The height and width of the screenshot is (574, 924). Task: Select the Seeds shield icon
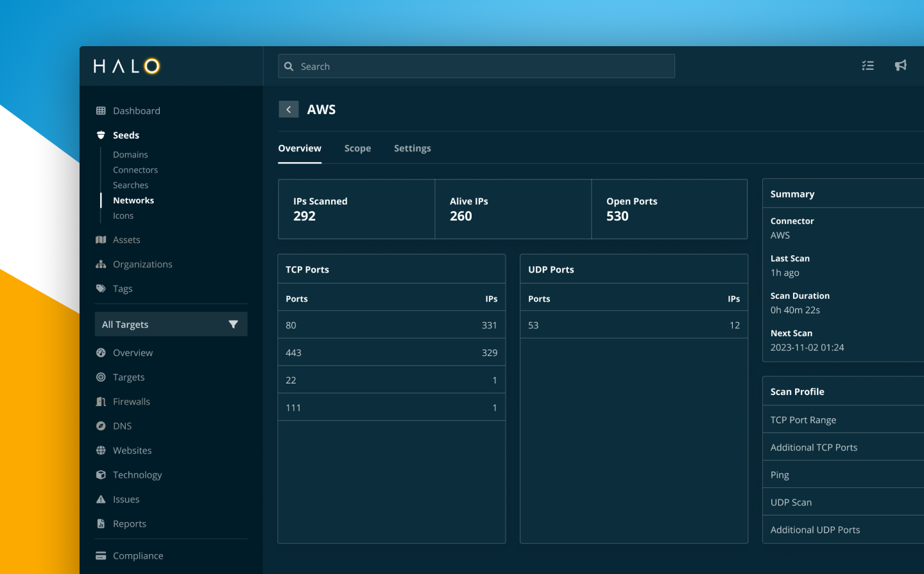(x=100, y=135)
